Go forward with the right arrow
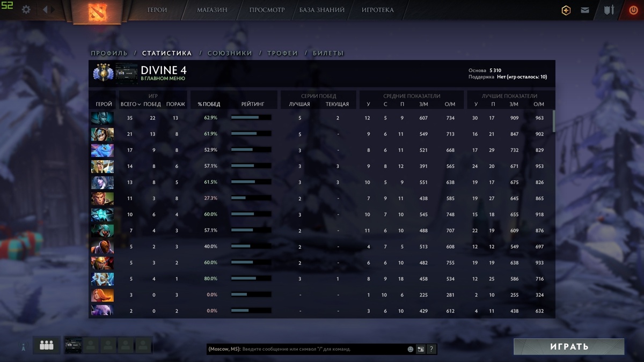This screenshot has height=362, width=644. (53, 10)
